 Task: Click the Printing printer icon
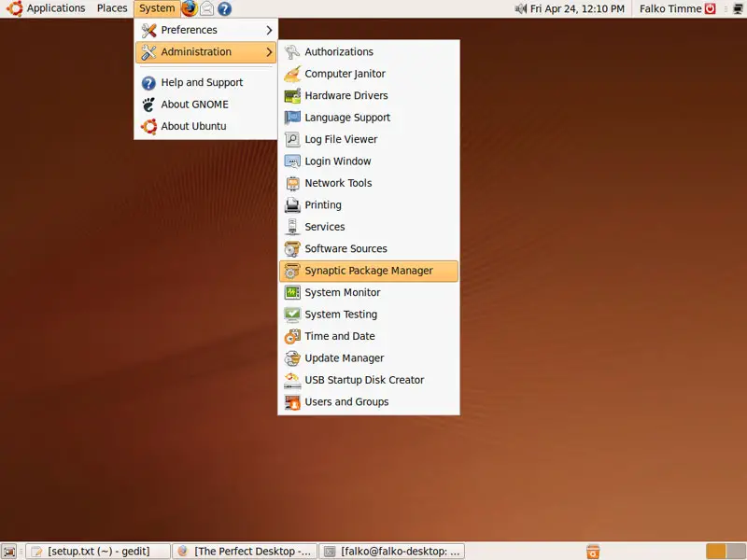pyautogui.click(x=292, y=205)
